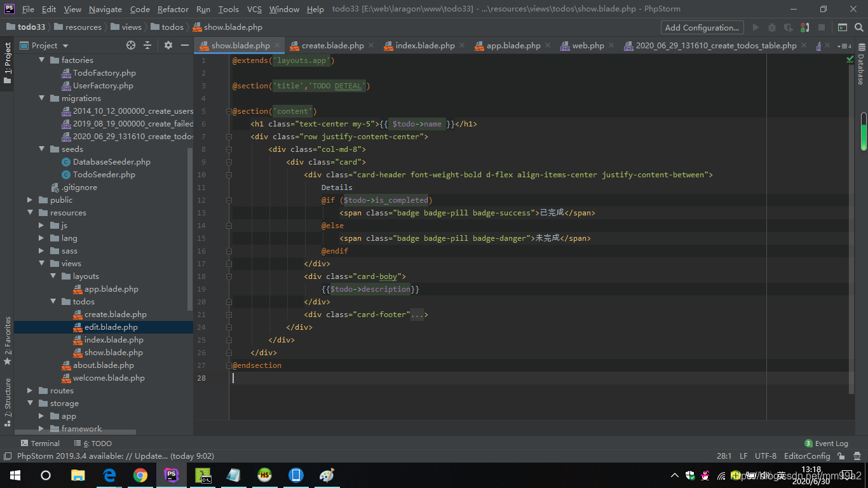The width and height of the screenshot is (868, 488).
Task: Click Add Configuration... button
Action: pos(702,27)
